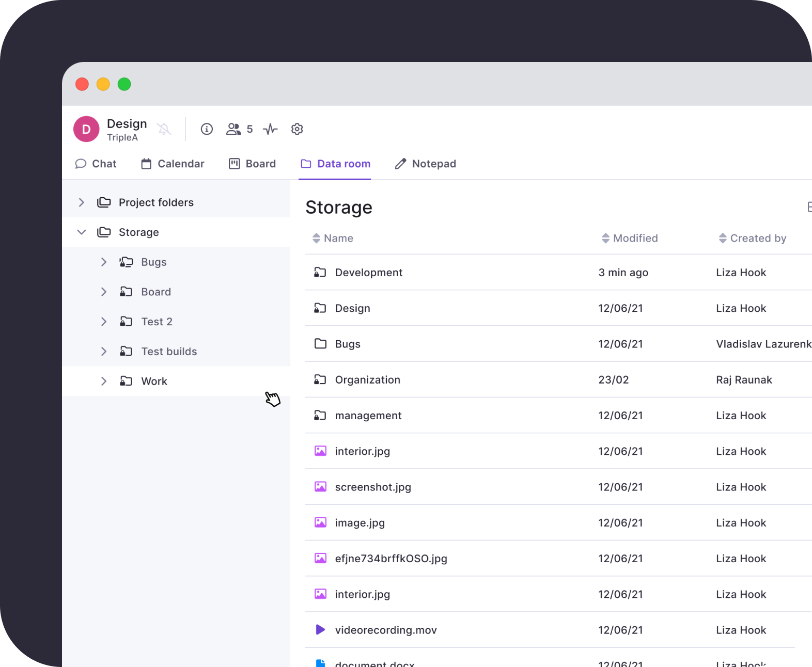The image size is (812, 667).
Task: Click the Organization locked folder icon
Action: [x=320, y=379]
